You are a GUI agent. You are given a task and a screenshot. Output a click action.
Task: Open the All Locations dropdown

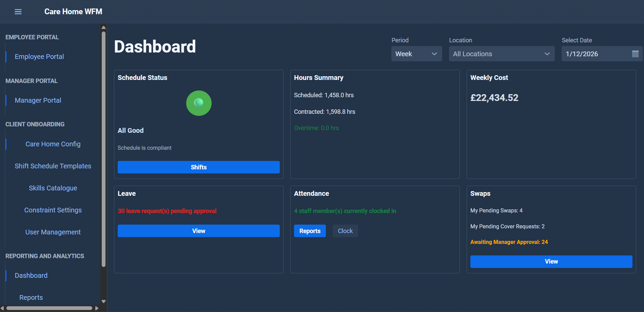coord(501,54)
